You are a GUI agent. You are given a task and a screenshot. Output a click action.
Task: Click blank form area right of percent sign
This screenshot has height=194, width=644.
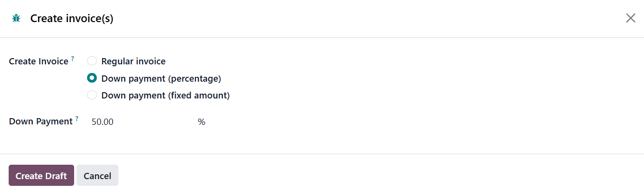coord(409,122)
